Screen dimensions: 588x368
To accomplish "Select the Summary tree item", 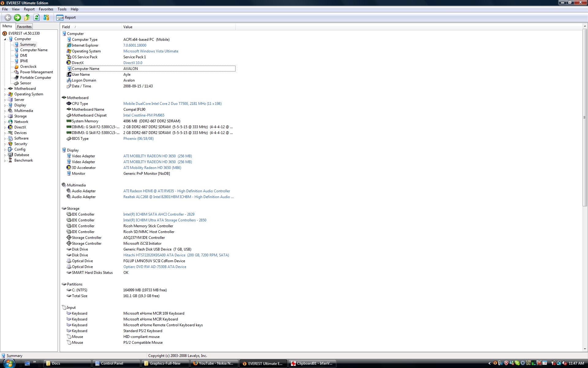I will [x=28, y=44].
